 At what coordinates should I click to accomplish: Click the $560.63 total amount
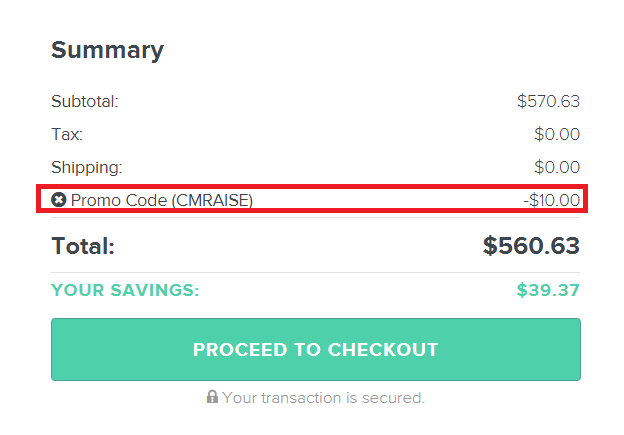tap(531, 246)
